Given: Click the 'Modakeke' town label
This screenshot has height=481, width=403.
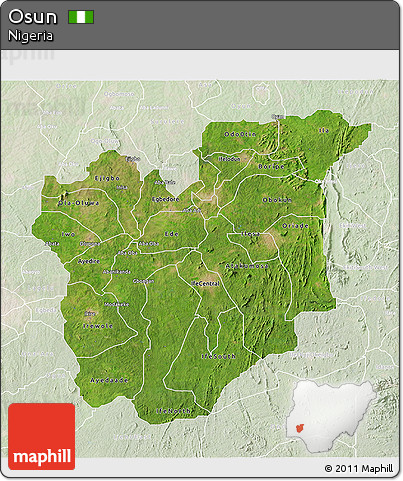Looking at the screenshot, I should (x=117, y=304).
